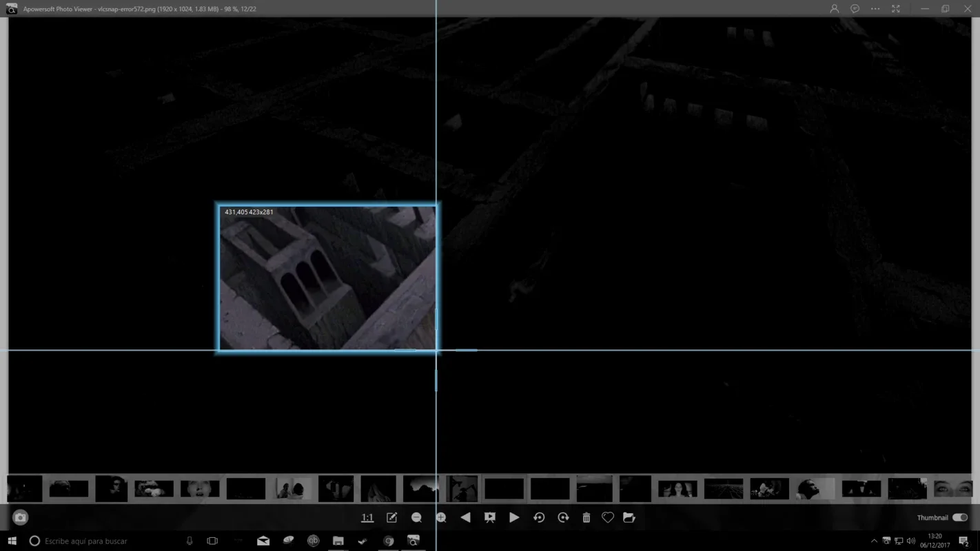Open the volume control in tray
980x551 pixels.
click(911, 541)
